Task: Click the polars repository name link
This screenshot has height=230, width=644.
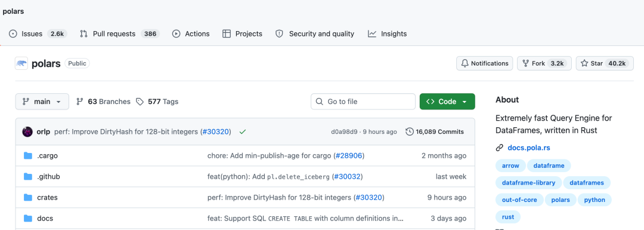Action: 46,63
